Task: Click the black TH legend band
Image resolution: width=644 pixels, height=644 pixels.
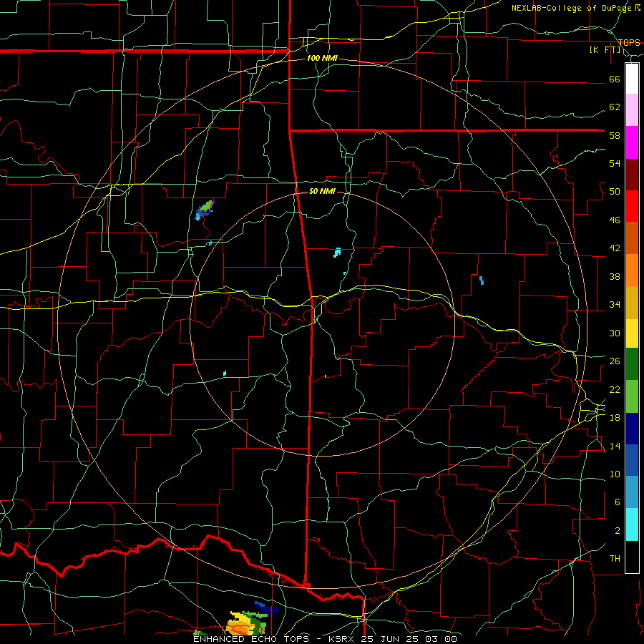Action: [x=632, y=557]
